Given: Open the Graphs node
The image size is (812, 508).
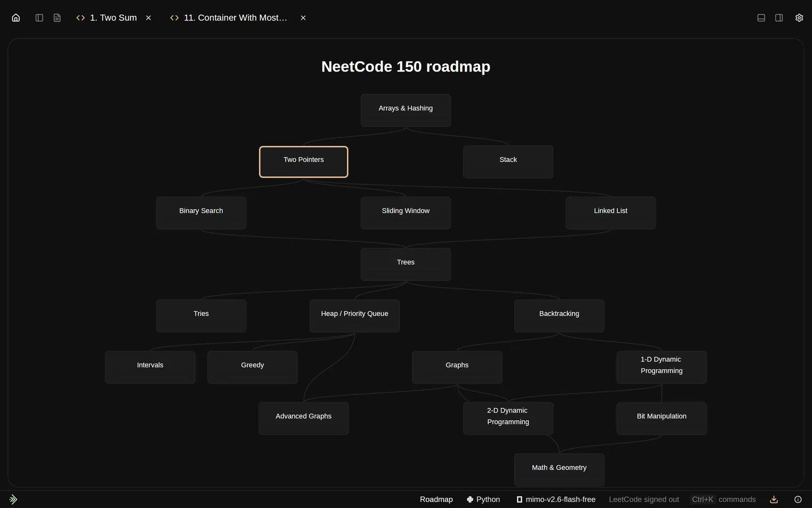Looking at the screenshot, I should point(457,367).
